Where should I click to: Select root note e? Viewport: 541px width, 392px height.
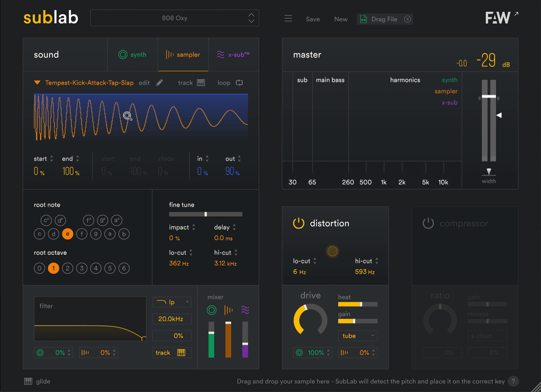pos(68,234)
